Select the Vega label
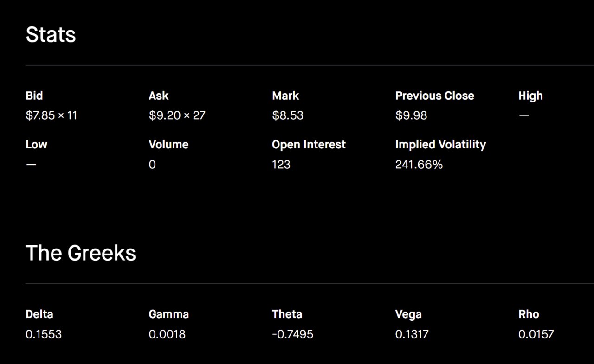 coord(408,314)
